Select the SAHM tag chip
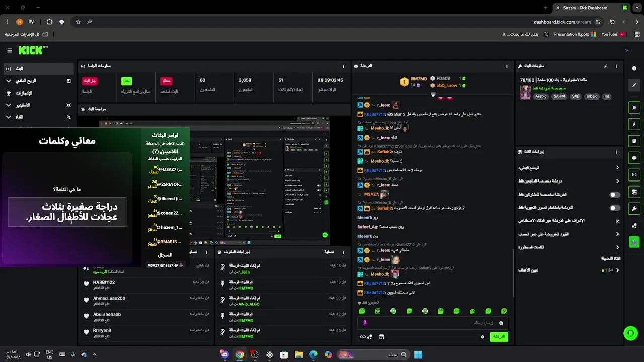 [559, 96]
